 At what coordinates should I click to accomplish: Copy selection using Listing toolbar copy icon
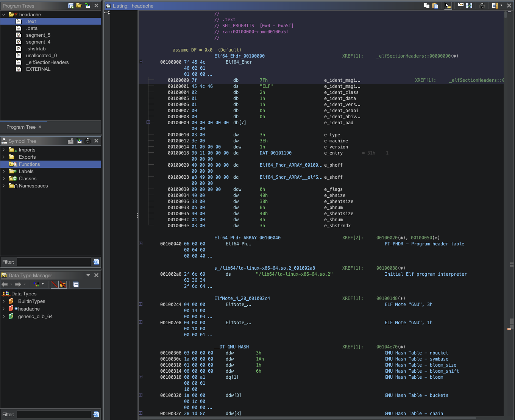pos(426,6)
